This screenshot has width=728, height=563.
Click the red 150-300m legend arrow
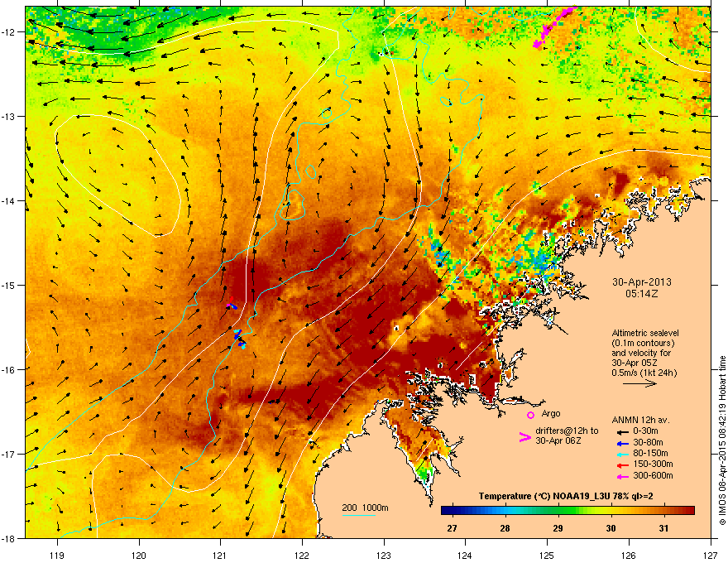point(622,464)
